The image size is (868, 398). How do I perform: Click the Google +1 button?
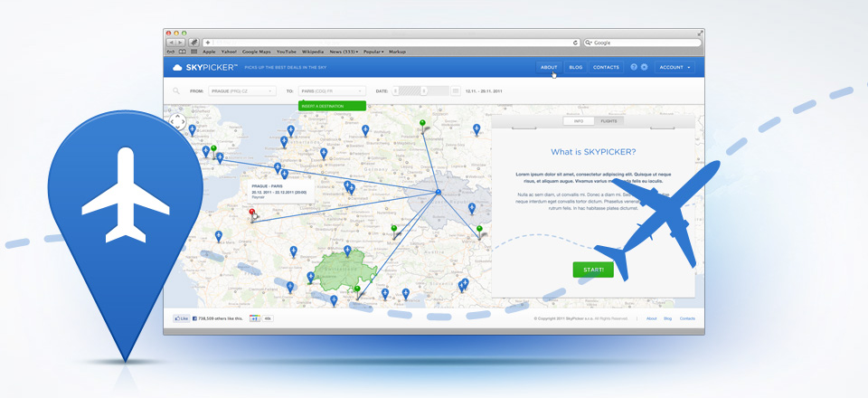tap(255, 318)
